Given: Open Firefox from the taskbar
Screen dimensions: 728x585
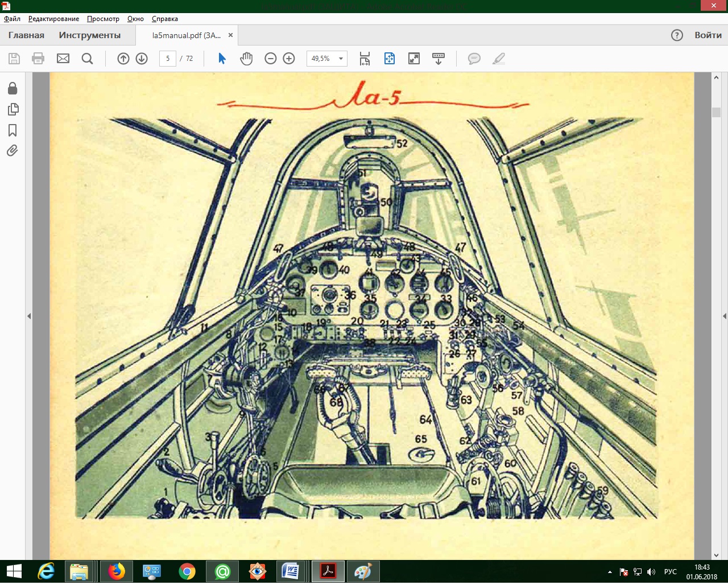Looking at the screenshot, I should (x=117, y=571).
